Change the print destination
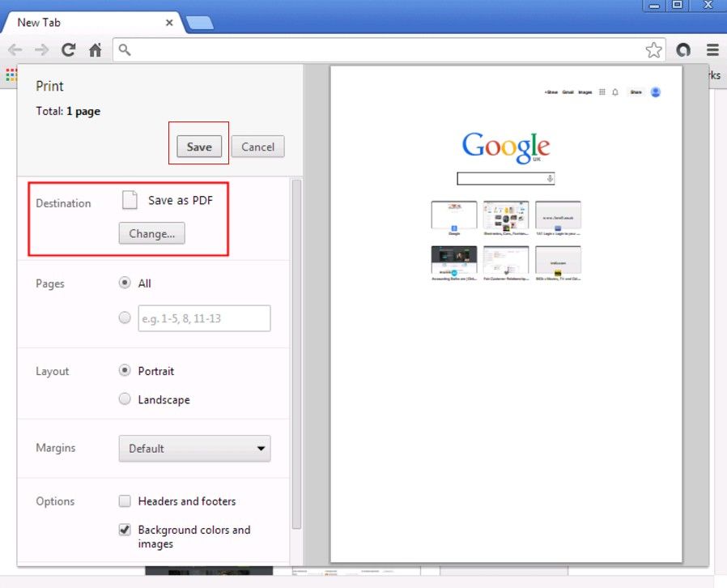 [151, 233]
